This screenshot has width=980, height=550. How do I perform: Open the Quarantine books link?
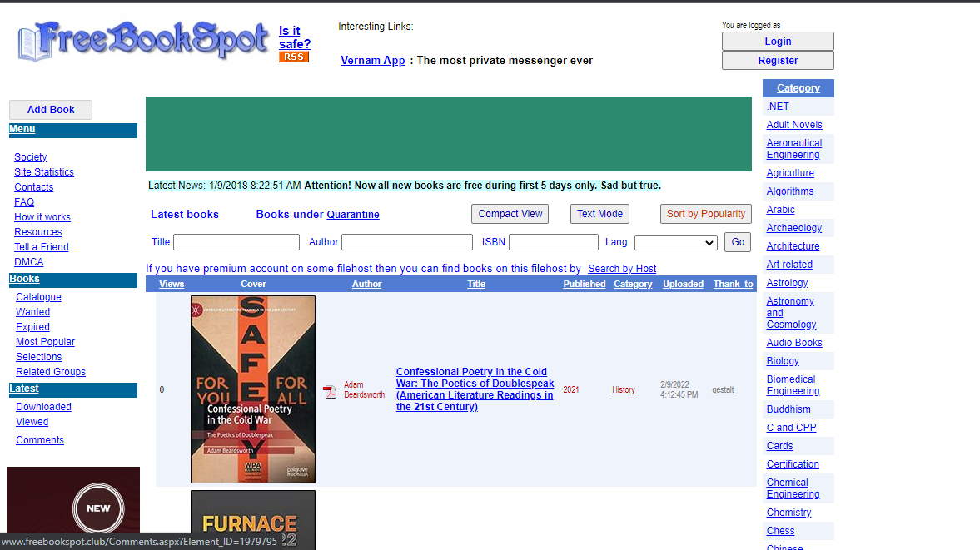click(353, 214)
